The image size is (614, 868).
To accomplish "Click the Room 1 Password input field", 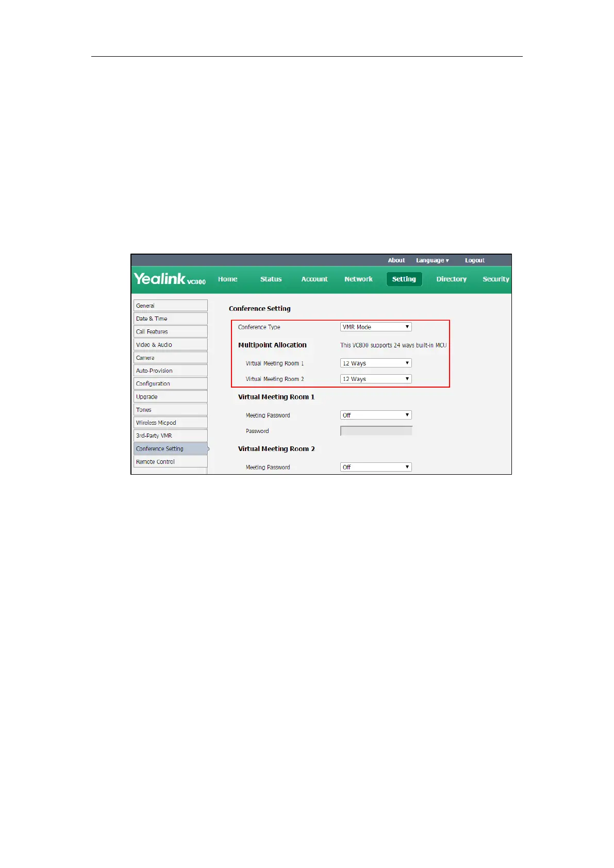I will pyautogui.click(x=376, y=431).
